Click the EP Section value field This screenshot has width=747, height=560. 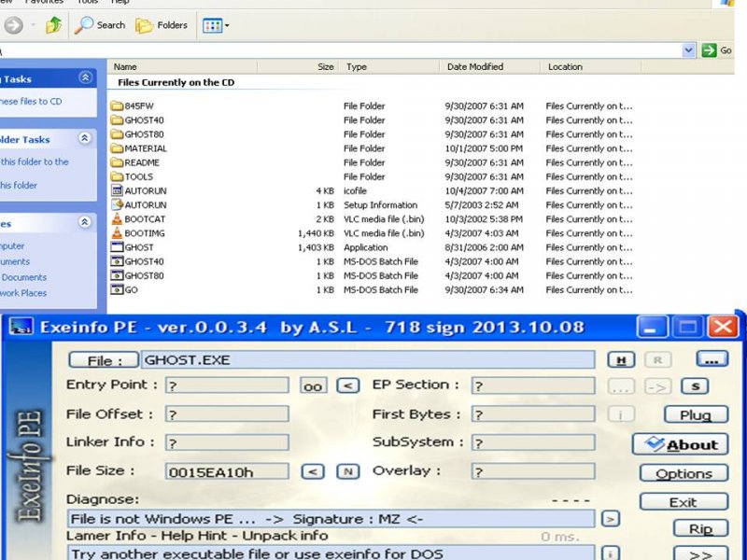533,385
